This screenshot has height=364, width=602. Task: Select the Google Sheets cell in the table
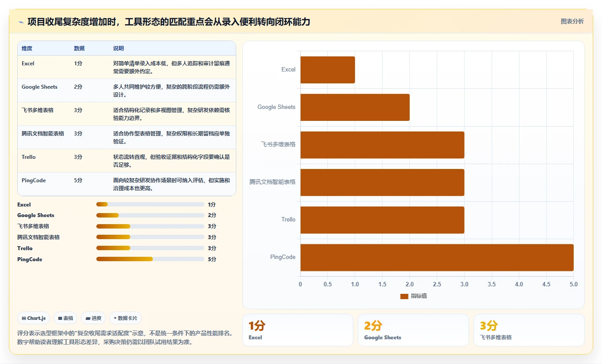coord(39,87)
